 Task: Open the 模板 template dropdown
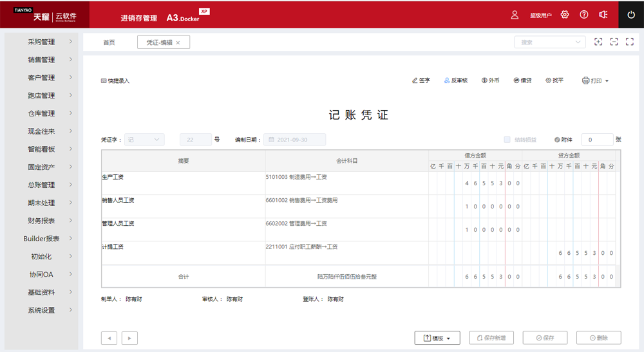(x=437, y=338)
